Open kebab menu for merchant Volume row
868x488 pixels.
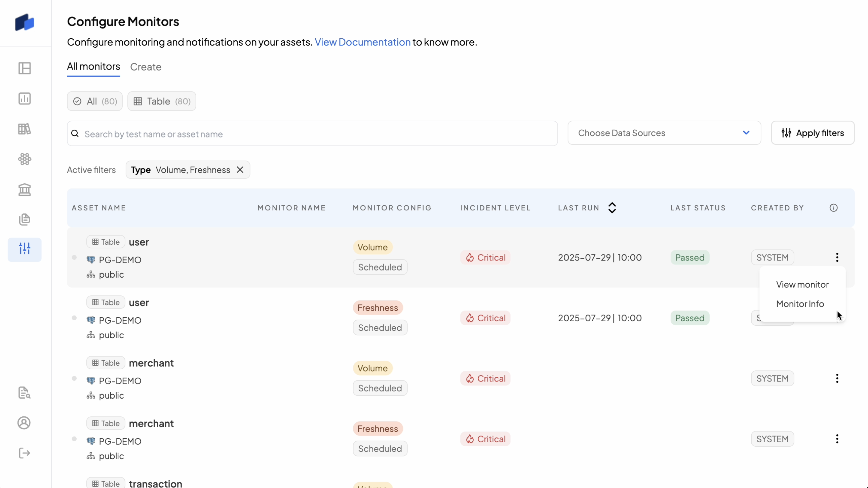point(837,378)
